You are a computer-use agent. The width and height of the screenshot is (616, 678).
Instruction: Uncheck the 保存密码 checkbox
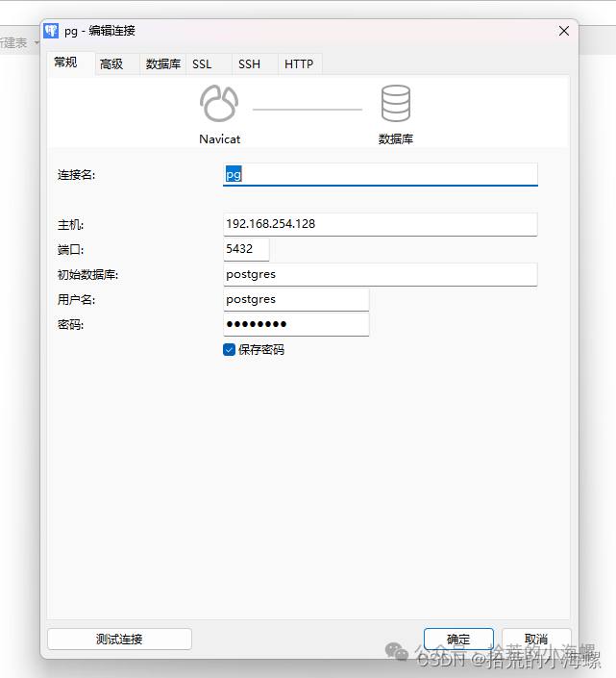229,349
